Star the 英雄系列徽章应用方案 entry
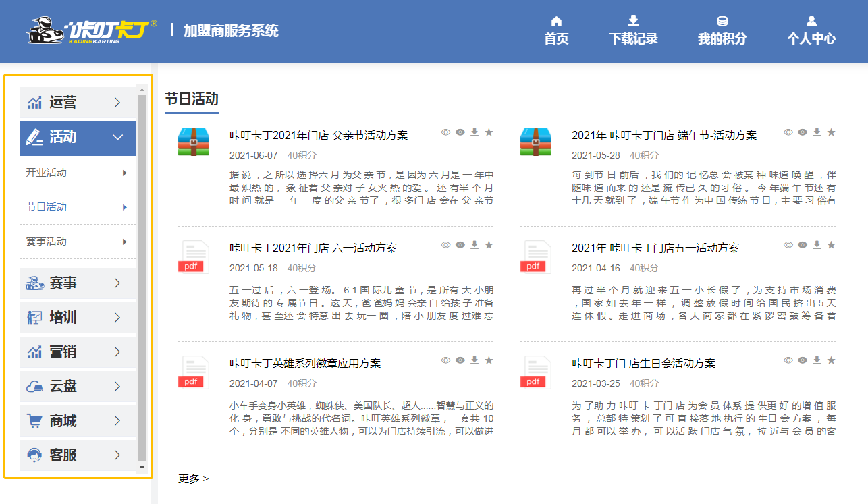Viewport: 868px width, 504px height. 489,360
